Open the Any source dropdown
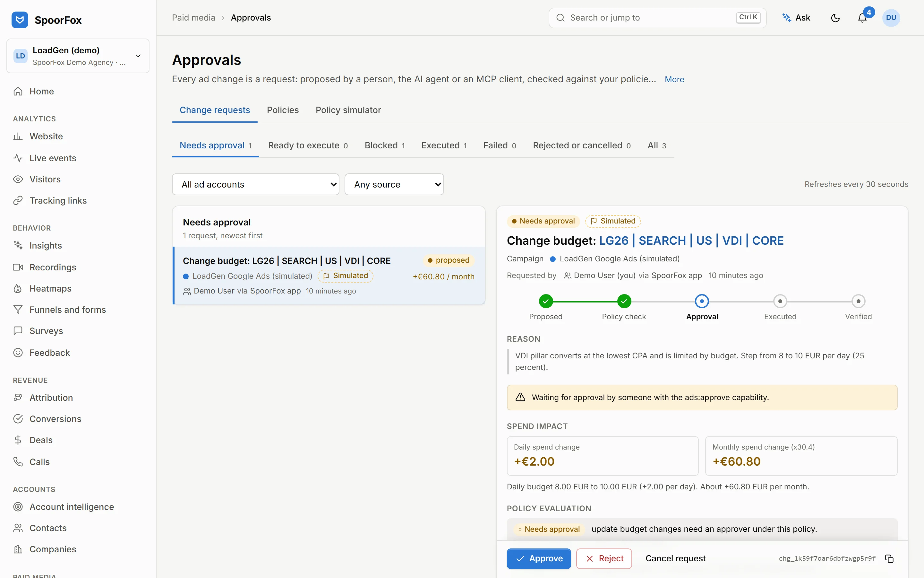The image size is (924, 578). tap(394, 184)
